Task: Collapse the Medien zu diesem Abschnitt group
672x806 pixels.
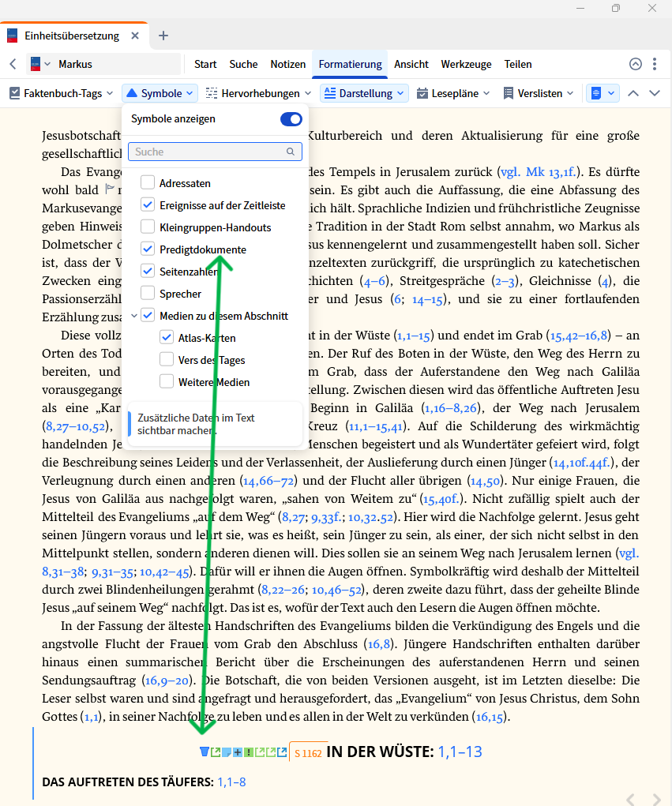Action: 134,316
